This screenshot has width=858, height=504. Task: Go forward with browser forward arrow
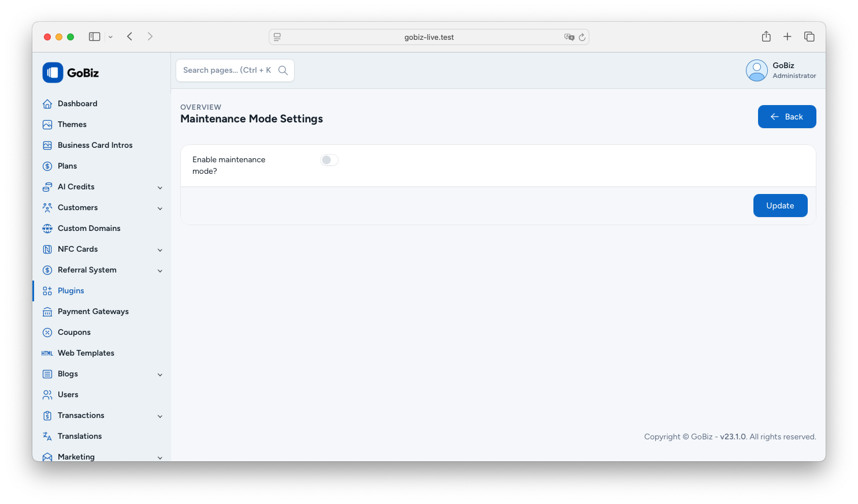(150, 36)
